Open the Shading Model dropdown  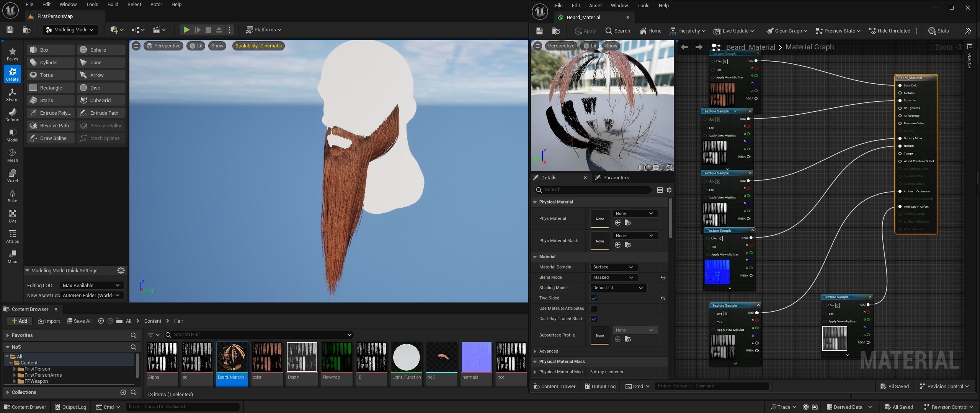tap(619, 288)
